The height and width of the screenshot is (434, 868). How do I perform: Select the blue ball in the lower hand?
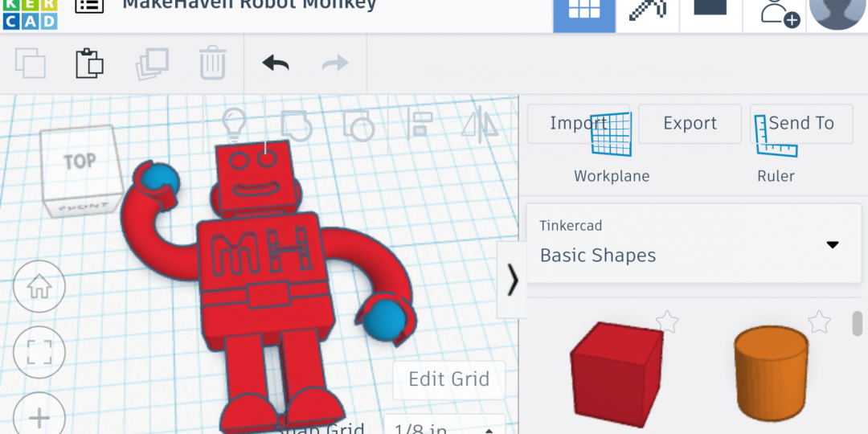tap(387, 319)
